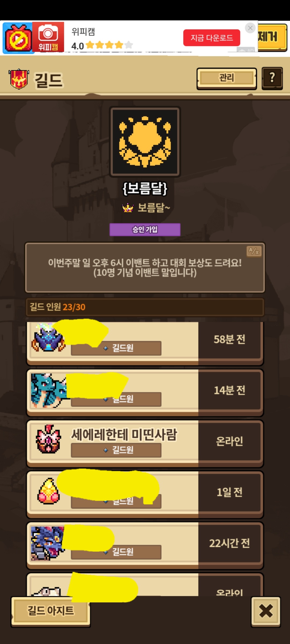Click the guild master crown icon

[x=128, y=208]
